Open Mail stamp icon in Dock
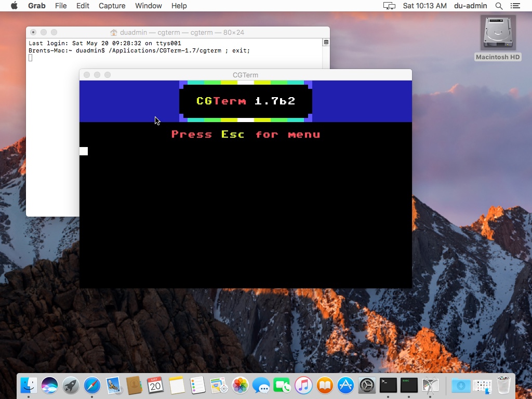532x399 pixels. 113,385
